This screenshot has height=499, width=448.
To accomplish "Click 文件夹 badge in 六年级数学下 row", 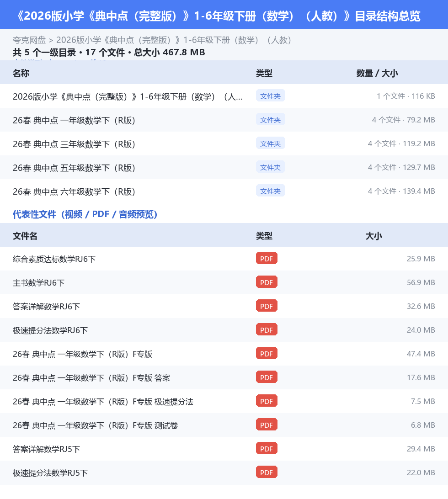I will coord(270,191).
